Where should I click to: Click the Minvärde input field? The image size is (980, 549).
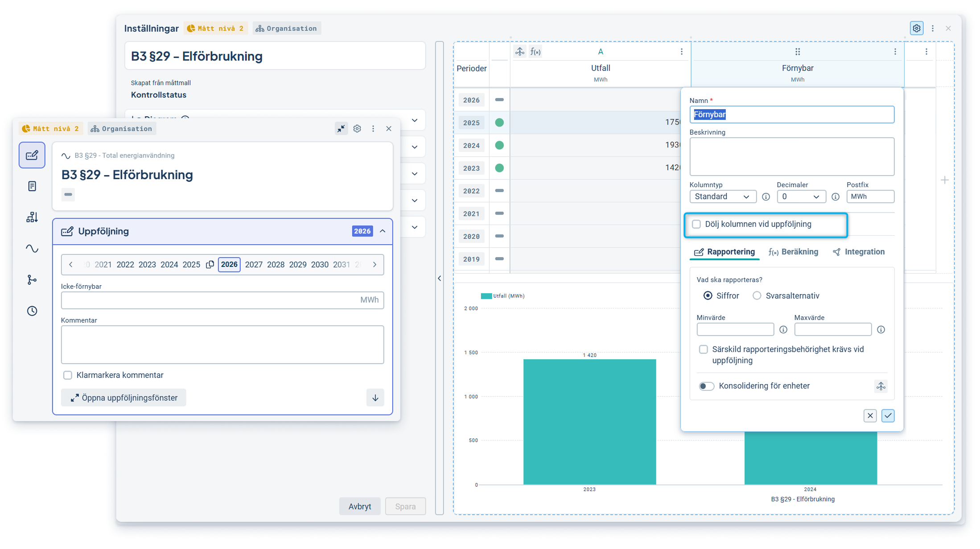tap(735, 330)
